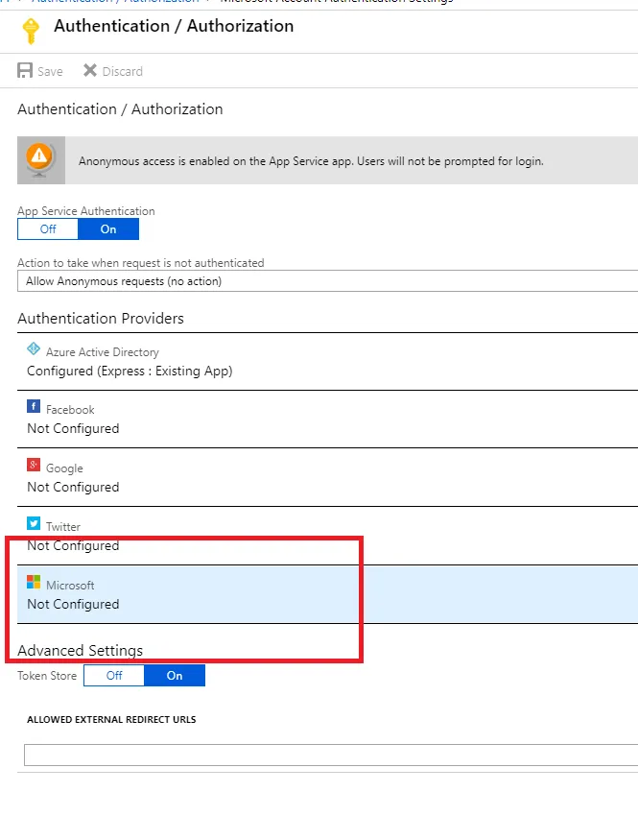The height and width of the screenshot is (840, 638).
Task: Select the Microsoft Not Configured provider row
Action: tap(326, 595)
